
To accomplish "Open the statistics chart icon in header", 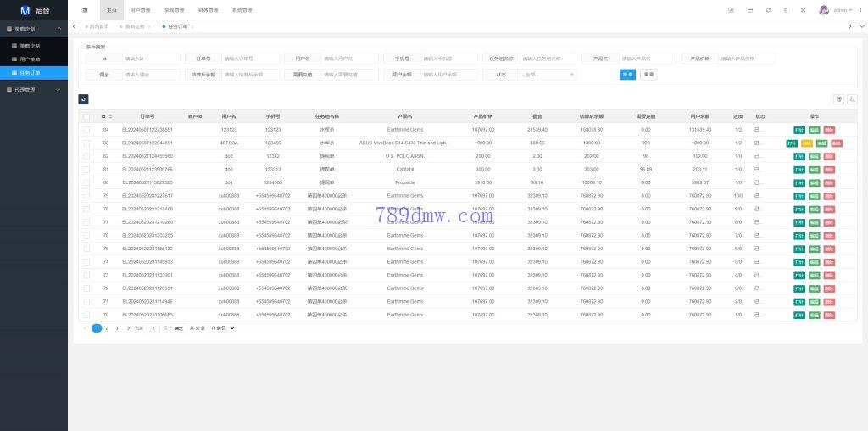I will click(x=731, y=10).
